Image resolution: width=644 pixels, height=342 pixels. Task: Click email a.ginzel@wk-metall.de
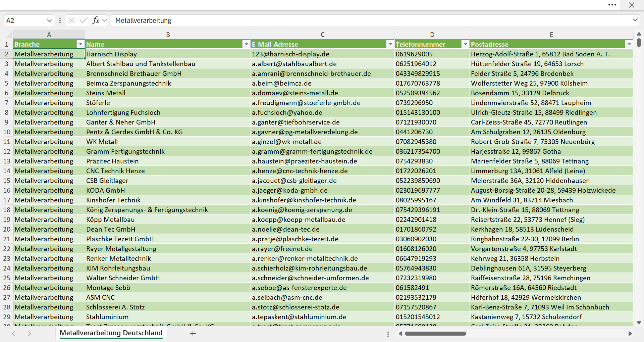(x=323, y=142)
